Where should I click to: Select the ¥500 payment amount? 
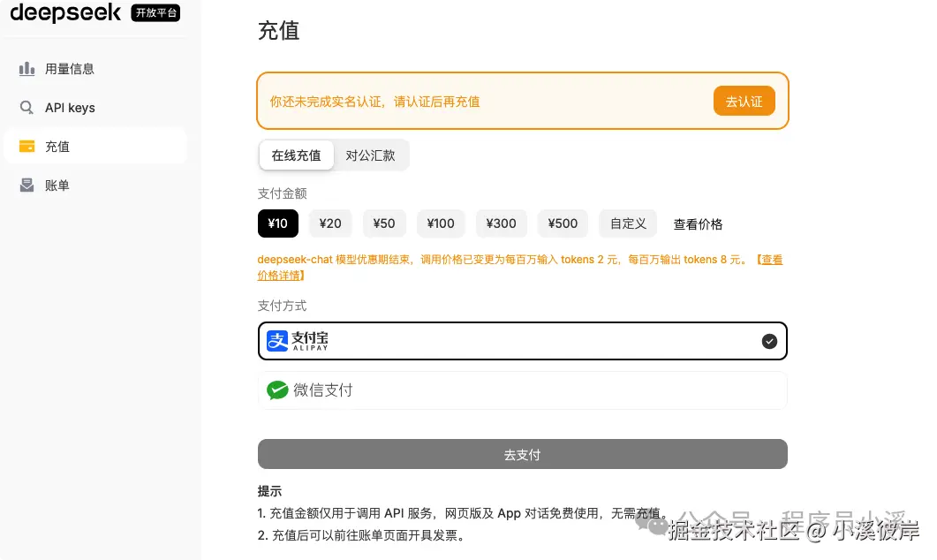tap(563, 223)
